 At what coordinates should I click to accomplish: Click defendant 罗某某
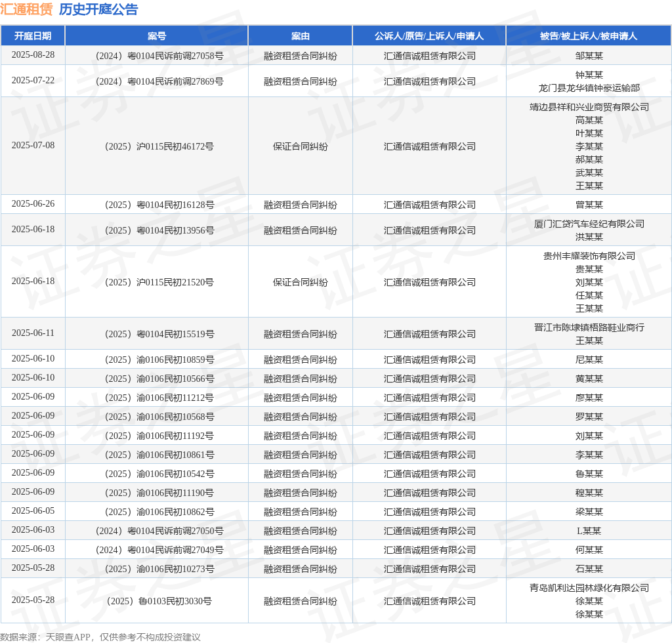(589, 417)
